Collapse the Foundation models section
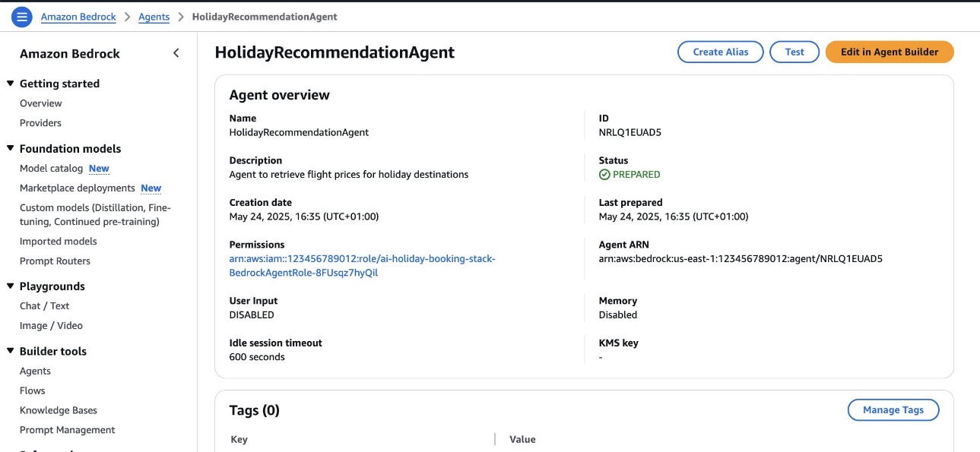Image resolution: width=980 pixels, height=452 pixels. (x=11, y=149)
